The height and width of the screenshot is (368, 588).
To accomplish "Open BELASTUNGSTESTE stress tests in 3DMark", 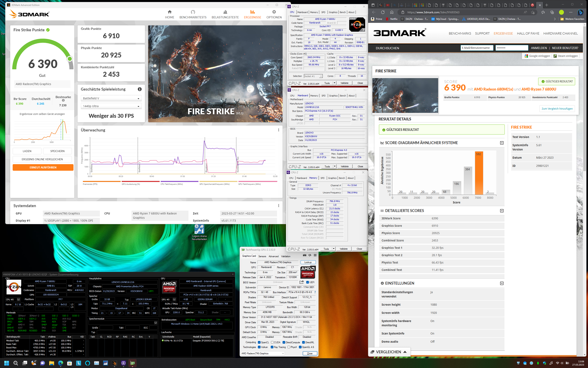I will (225, 14).
